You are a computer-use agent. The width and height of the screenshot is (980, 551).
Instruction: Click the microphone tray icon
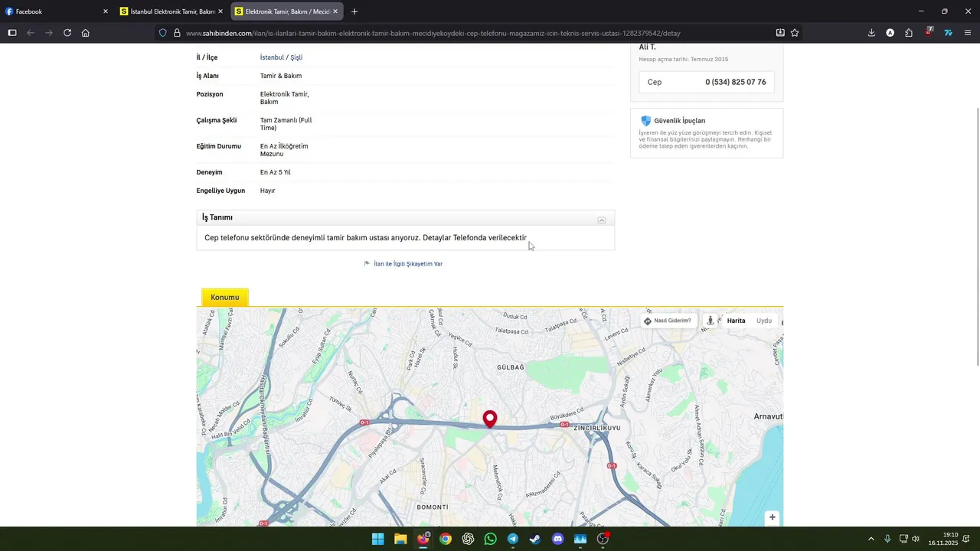pos(887,539)
